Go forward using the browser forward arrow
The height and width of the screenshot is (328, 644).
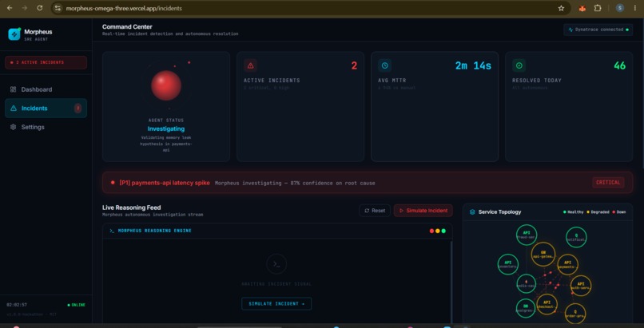click(x=25, y=8)
